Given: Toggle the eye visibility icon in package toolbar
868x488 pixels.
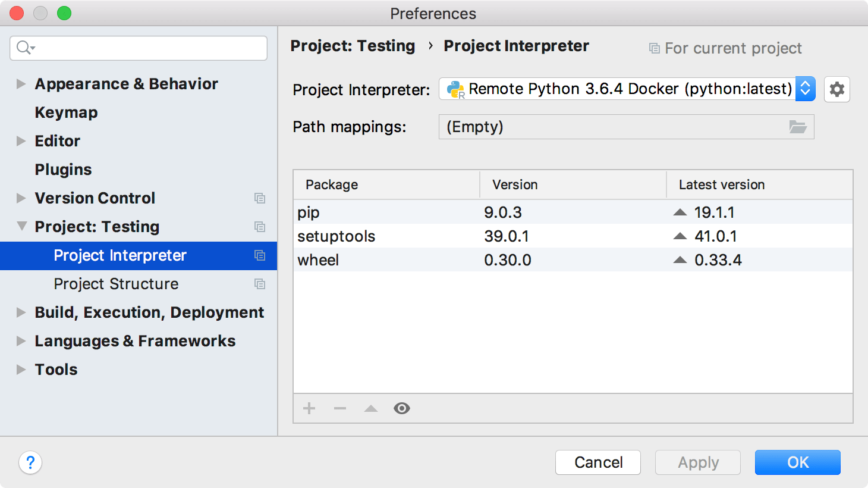Looking at the screenshot, I should [402, 408].
